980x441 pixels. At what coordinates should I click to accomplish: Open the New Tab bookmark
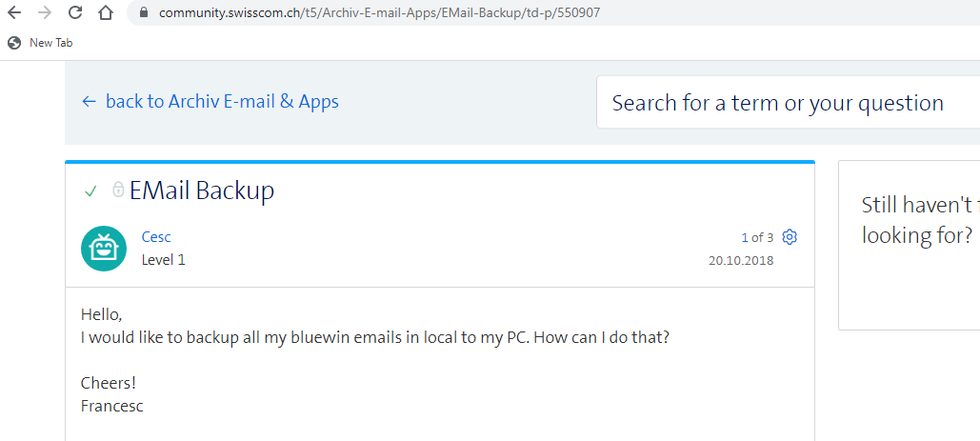(x=41, y=43)
